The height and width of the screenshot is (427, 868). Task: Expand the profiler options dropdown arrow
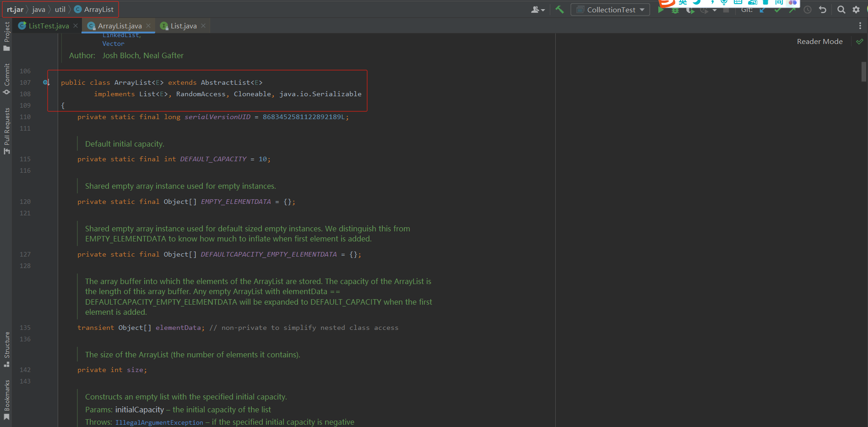pos(715,10)
